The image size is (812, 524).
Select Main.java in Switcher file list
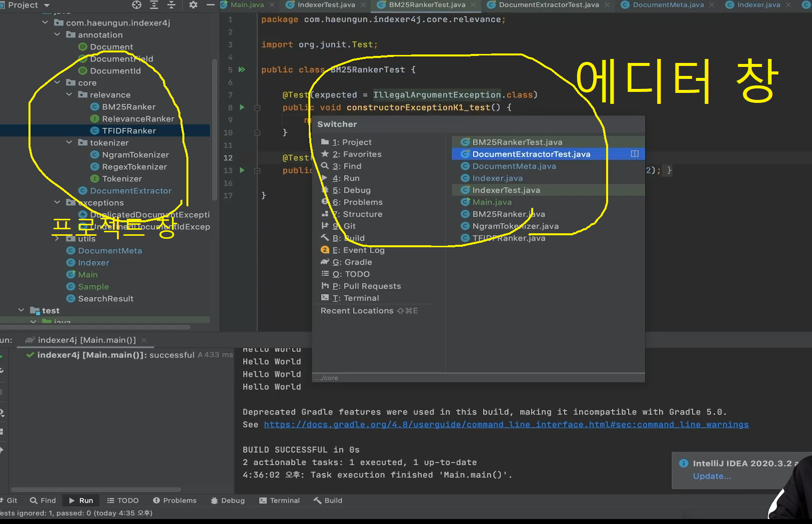coord(548,202)
